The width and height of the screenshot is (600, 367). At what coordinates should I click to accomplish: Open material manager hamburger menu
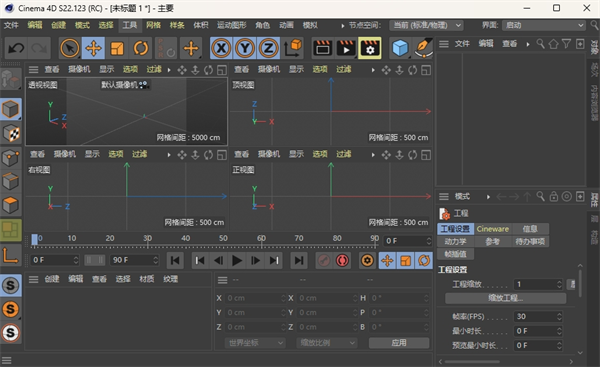tap(34, 280)
